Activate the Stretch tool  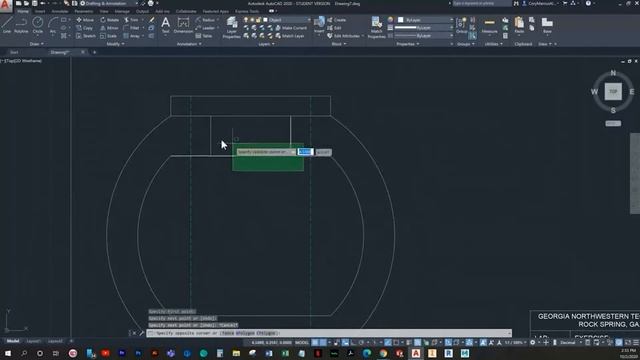tap(86, 36)
